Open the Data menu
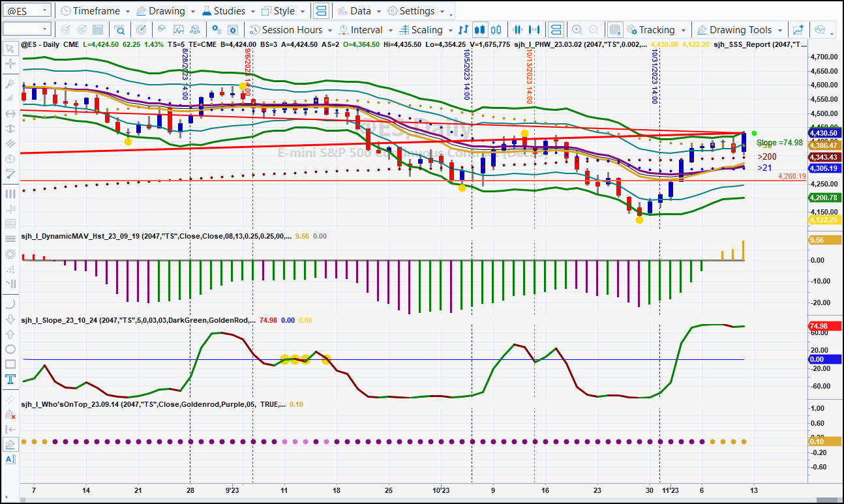Screen dimensions: 844x504 point(359,11)
